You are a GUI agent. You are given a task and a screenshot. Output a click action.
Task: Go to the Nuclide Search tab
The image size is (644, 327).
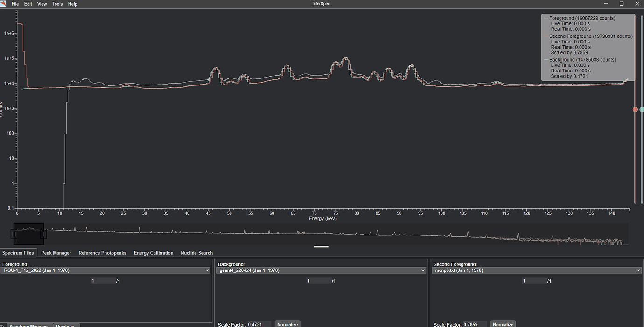(x=196, y=253)
